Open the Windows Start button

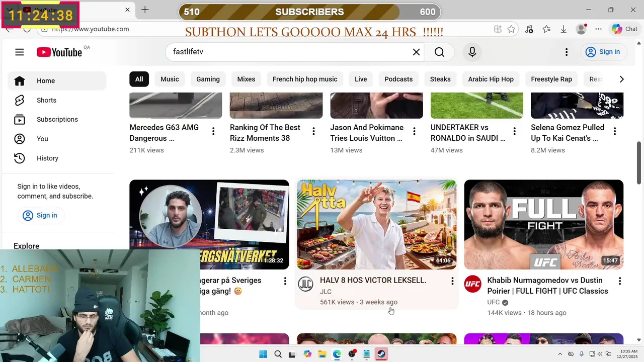[x=263, y=354]
